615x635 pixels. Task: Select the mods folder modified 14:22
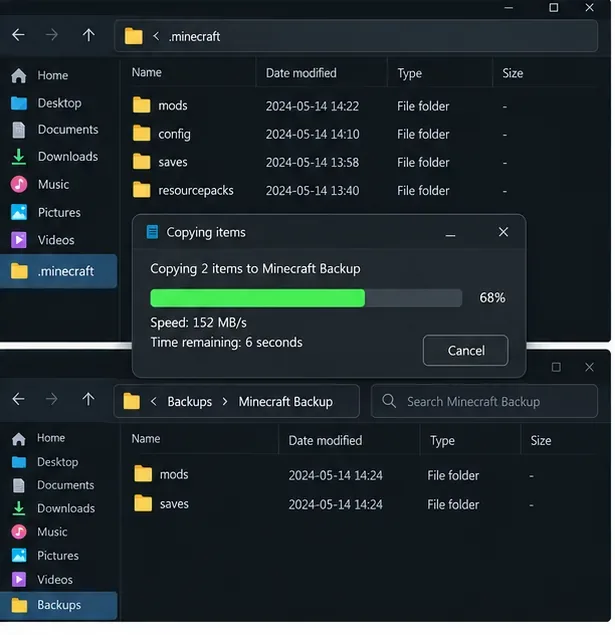coord(160,106)
